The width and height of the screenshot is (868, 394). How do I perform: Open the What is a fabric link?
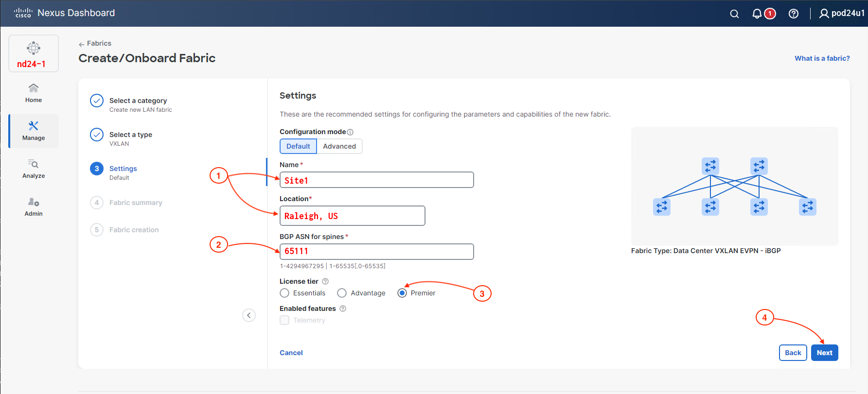[x=822, y=58]
